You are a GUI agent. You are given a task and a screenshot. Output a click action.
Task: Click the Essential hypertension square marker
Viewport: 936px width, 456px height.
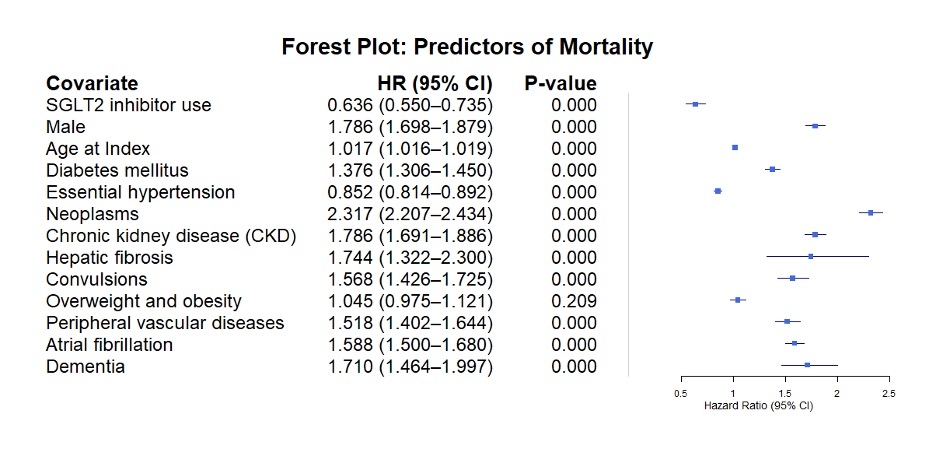718,191
